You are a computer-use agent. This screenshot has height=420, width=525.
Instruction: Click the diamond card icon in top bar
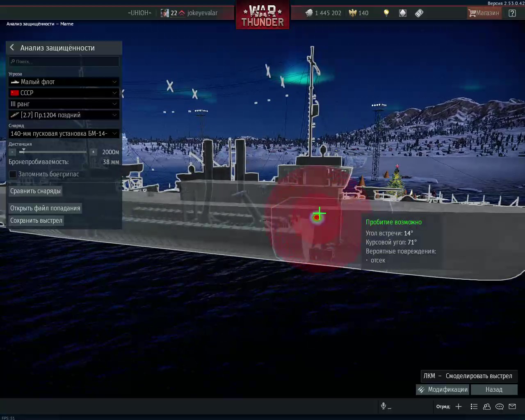[x=403, y=13]
